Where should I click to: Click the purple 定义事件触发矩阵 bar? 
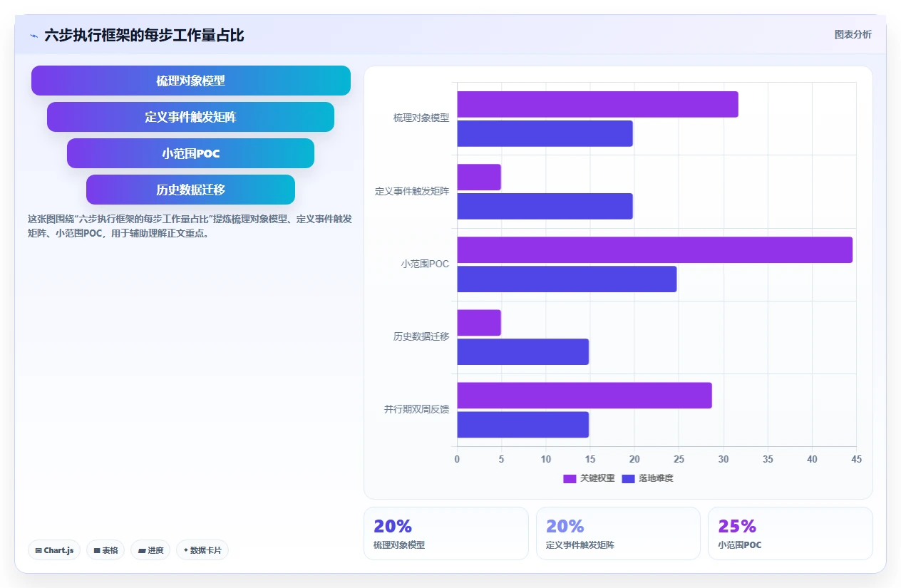coord(479,177)
